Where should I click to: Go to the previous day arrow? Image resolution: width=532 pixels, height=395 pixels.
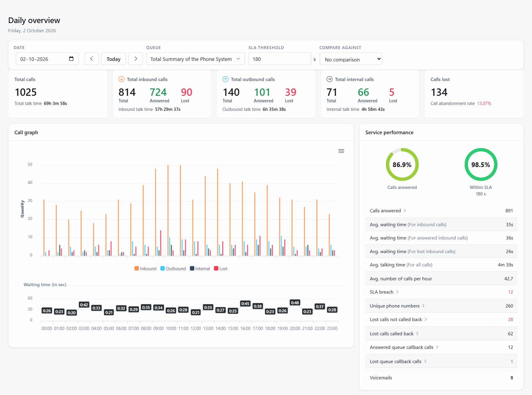coord(92,59)
